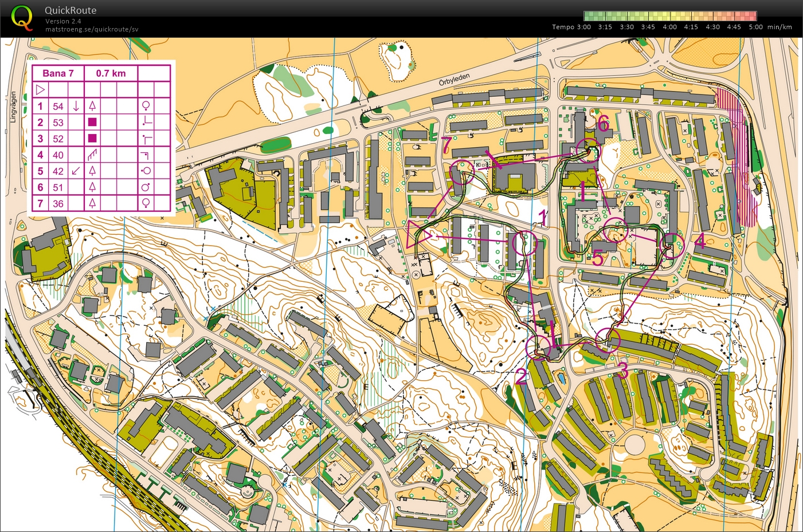This screenshot has width=803, height=532.
Task: Click the down arrow in control row 54
Action: coord(76,106)
